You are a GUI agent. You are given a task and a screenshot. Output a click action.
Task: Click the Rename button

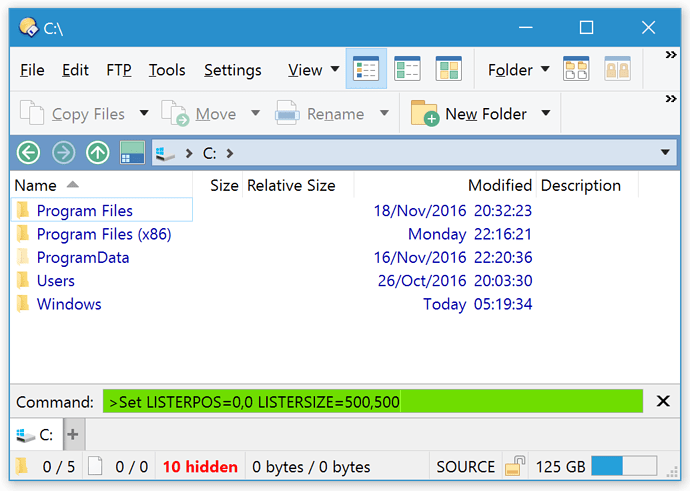coord(319,114)
